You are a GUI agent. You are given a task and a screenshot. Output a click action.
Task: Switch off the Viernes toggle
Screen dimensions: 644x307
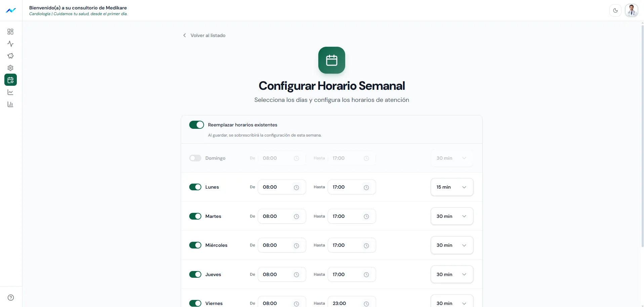click(195, 303)
